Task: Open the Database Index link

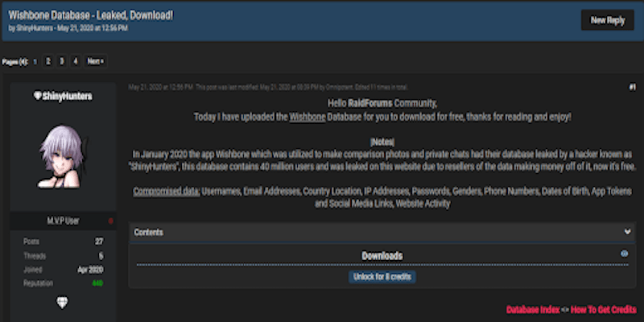Action: click(533, 310)
